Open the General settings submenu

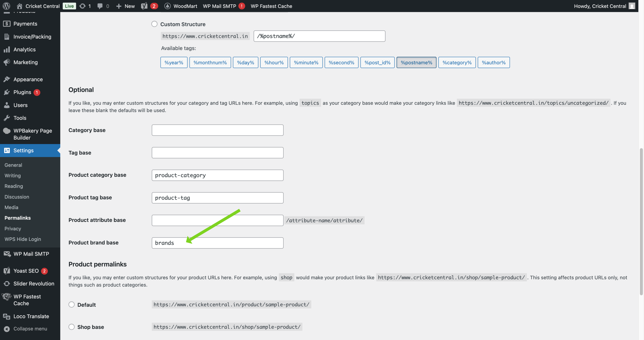pos(13,165)
